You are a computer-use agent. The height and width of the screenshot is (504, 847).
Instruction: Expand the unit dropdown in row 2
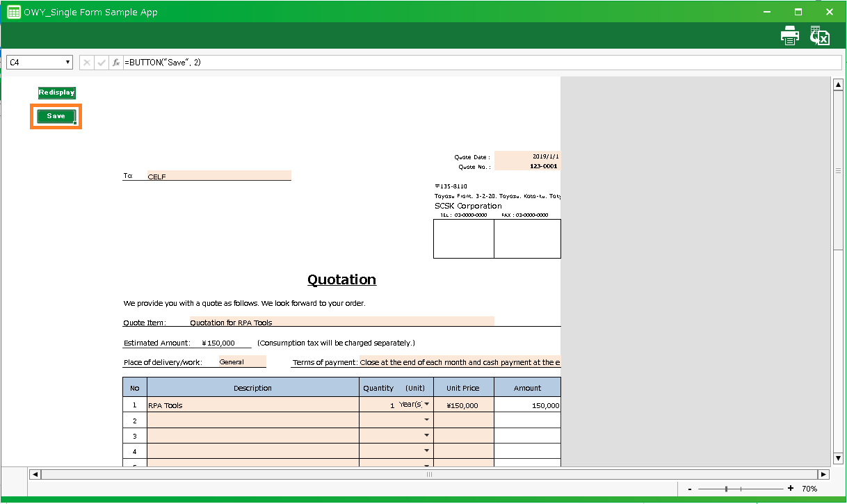pos(426,420)
